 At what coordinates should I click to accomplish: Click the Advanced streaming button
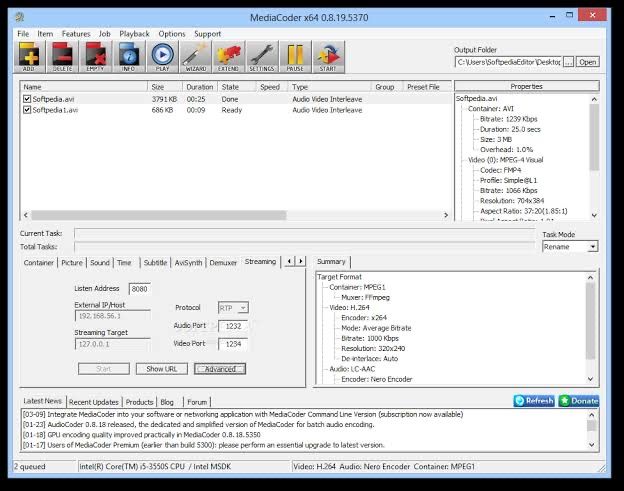coord(220,369)
